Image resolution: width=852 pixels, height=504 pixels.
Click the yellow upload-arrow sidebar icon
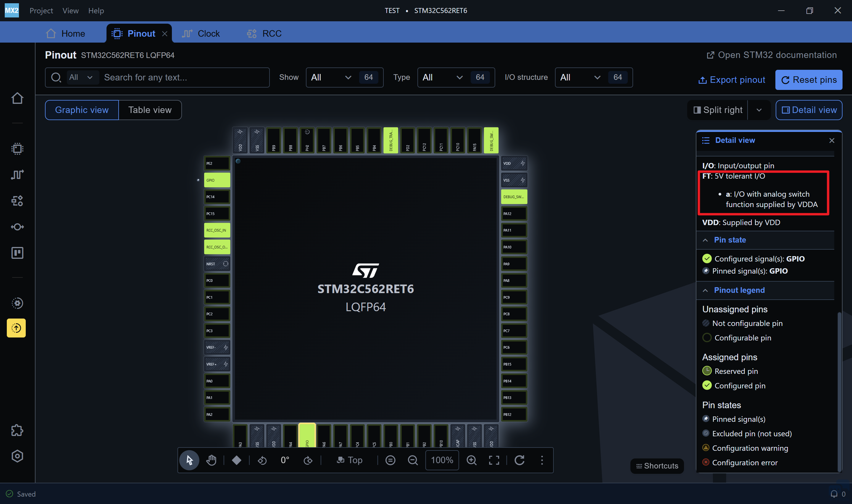pyautogui.click(x=16, y=328)
